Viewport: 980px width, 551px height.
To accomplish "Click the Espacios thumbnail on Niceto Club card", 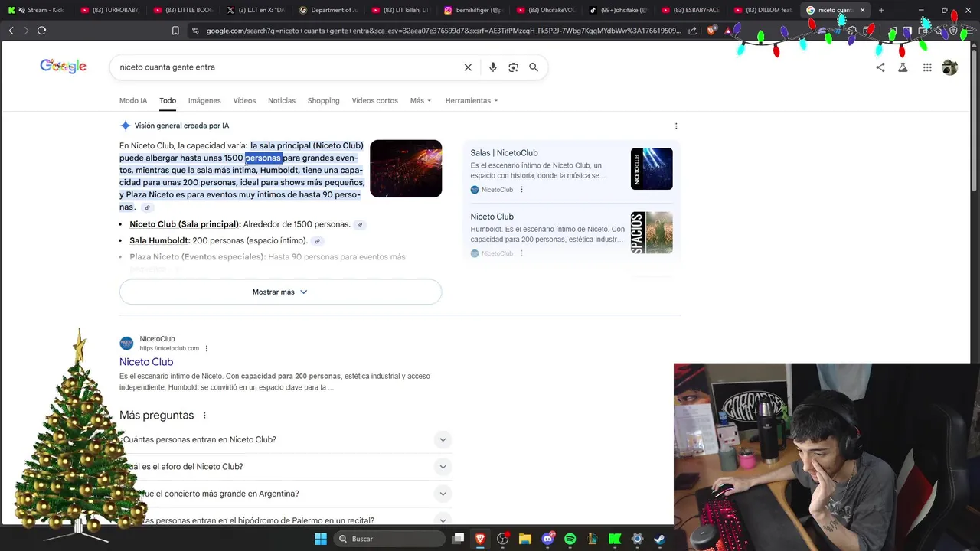I will coord(652,233).
